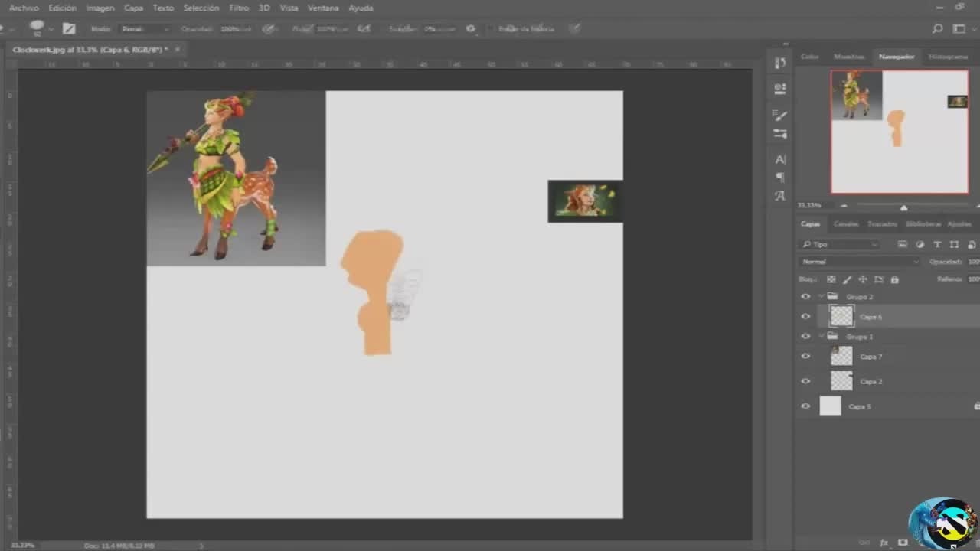The height and width of the screenshot is (551, 980).
Task: Collapse the Grupo 1 group arrow
Action: pyautogui.click(x=822, y=336)
